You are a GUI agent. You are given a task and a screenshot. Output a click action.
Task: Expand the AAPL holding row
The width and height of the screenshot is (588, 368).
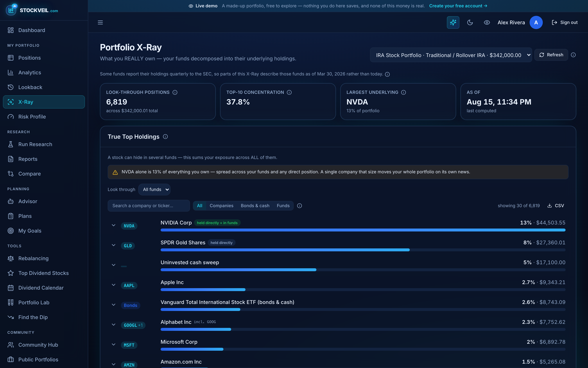coord(114,285)
